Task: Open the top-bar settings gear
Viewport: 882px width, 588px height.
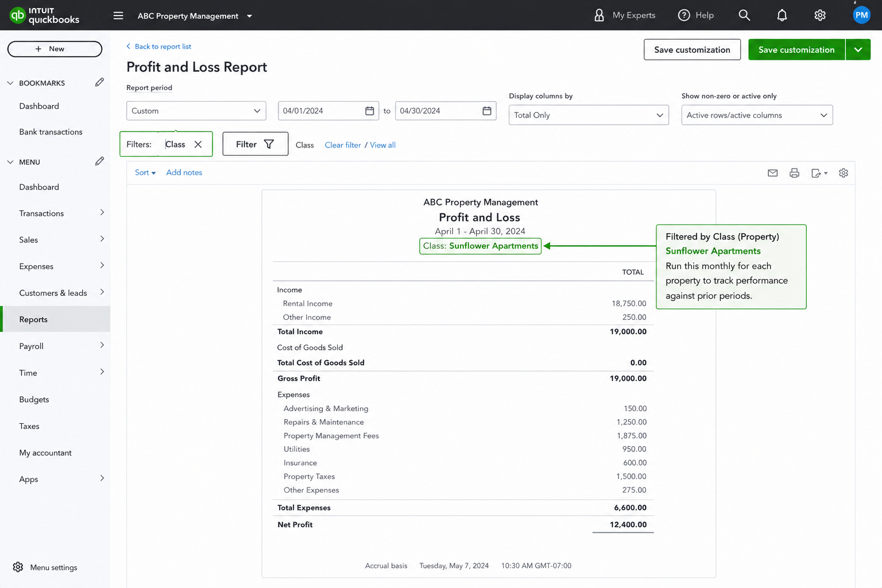Action: pos(820,16)
